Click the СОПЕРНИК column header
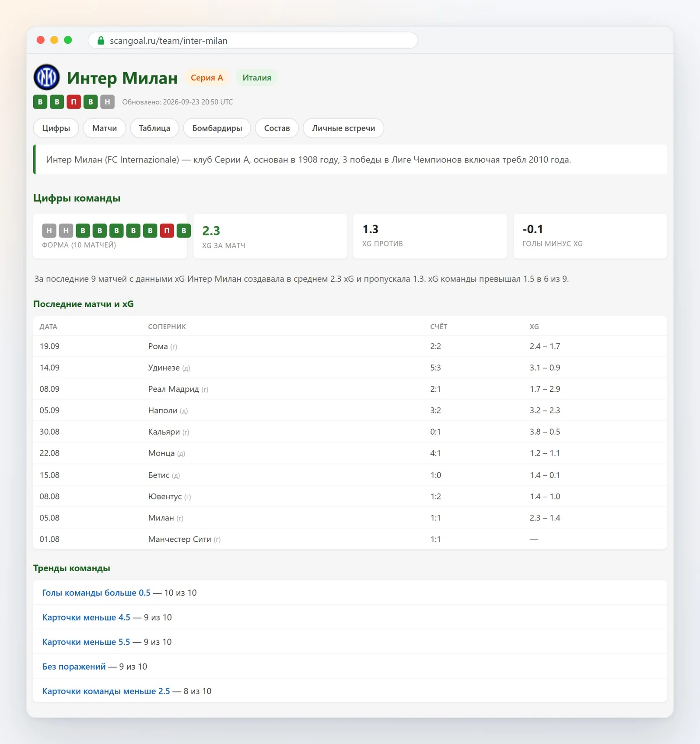Image resolution: width=700 pixels, height=744 pixels. click(x=167, y=326)
